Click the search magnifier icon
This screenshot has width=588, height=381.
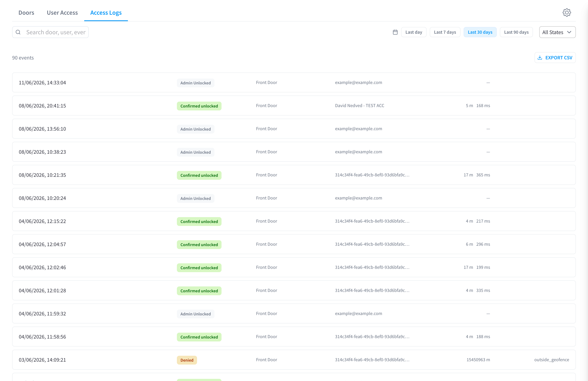point(18,32)
